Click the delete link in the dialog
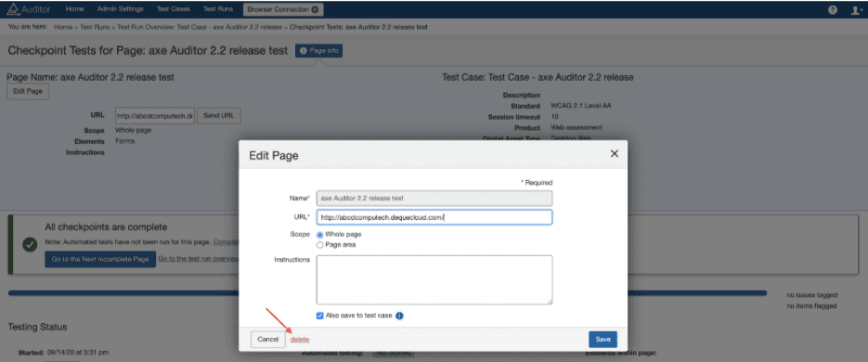The width and height of the screenshot is (868, 362). coord(300,340)
